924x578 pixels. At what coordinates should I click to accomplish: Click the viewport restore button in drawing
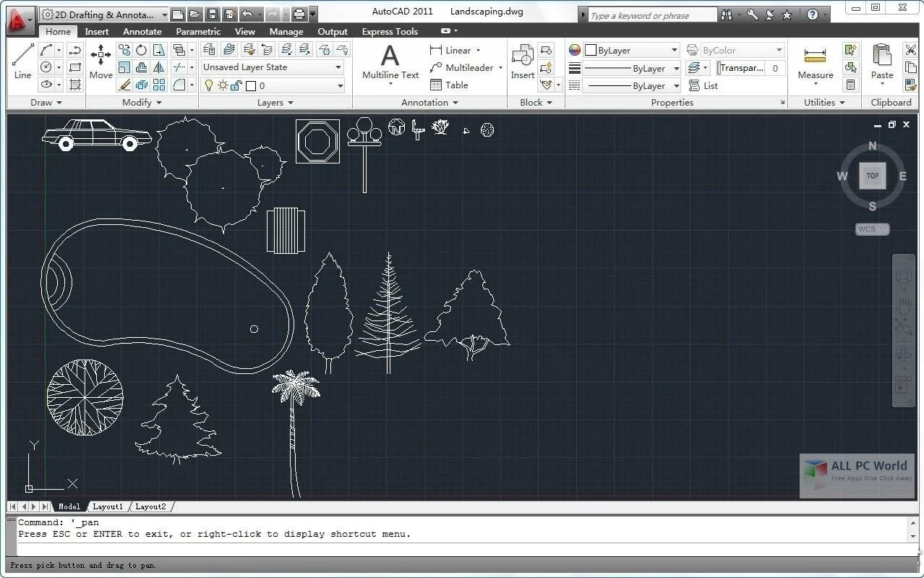point(891,124)
